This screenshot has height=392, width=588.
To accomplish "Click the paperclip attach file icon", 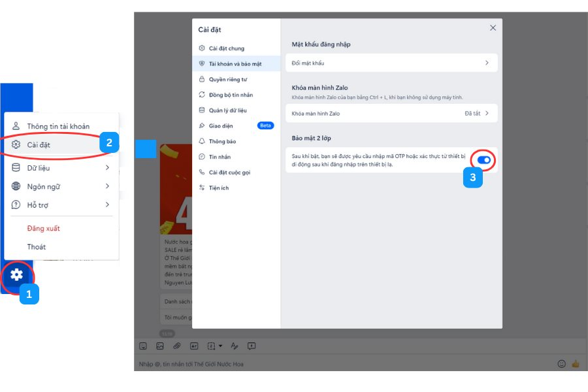I will (x=176, y=346).
